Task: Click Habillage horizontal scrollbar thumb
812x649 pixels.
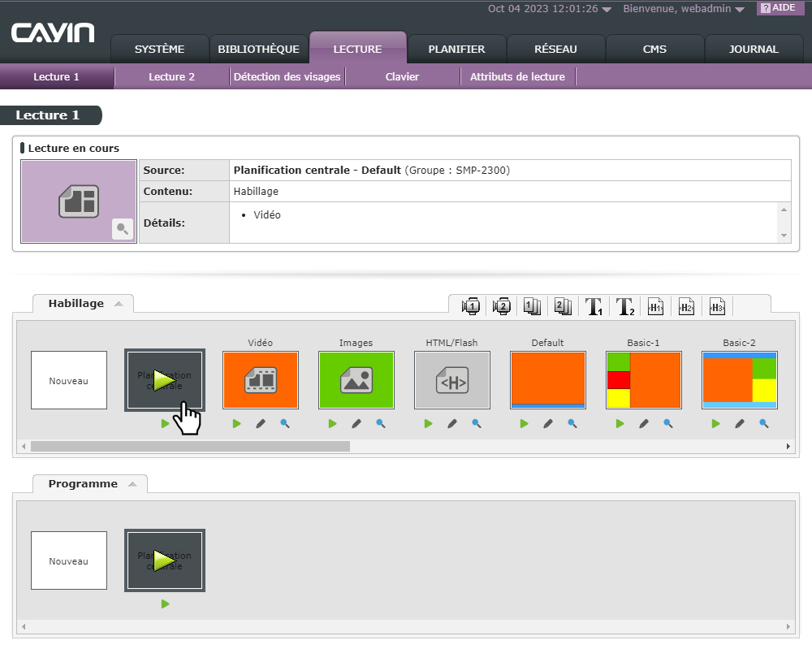Action: 190,446
